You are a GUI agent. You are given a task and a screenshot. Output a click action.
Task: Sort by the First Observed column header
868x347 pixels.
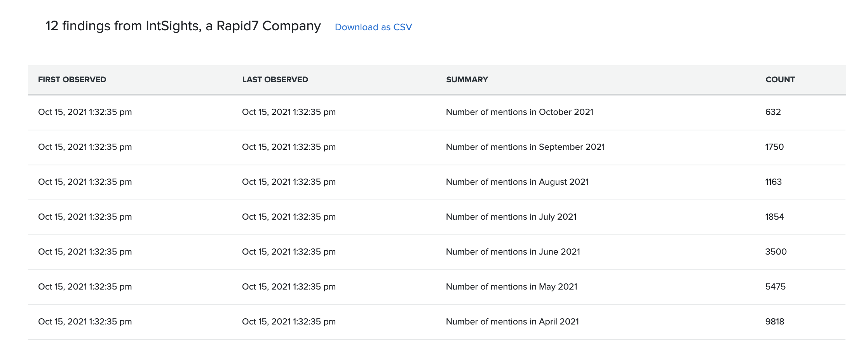72,80
